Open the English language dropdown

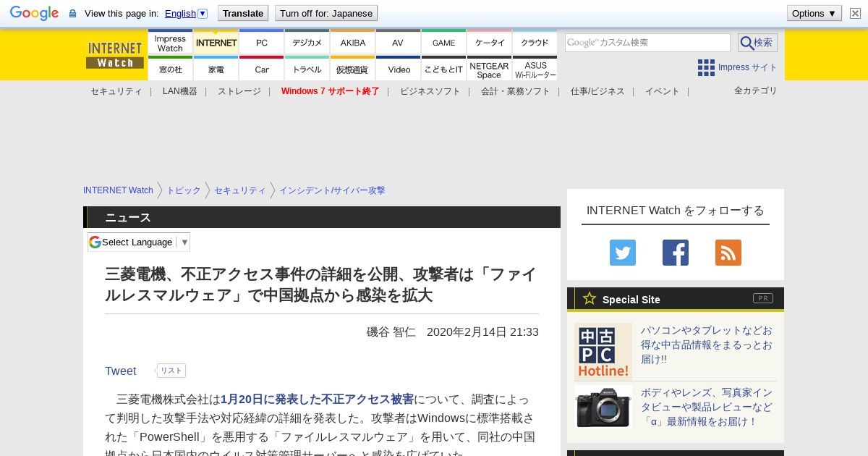186,13
